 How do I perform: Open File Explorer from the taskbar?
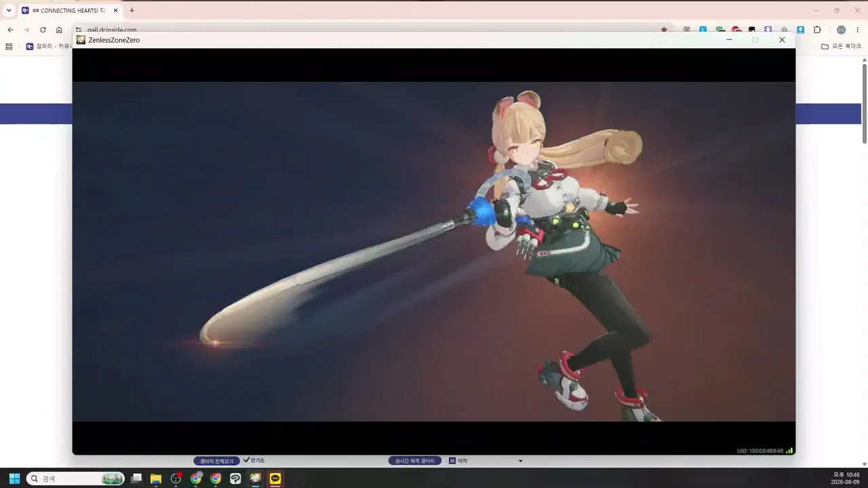pyautogui.click(x=156, y=479)
